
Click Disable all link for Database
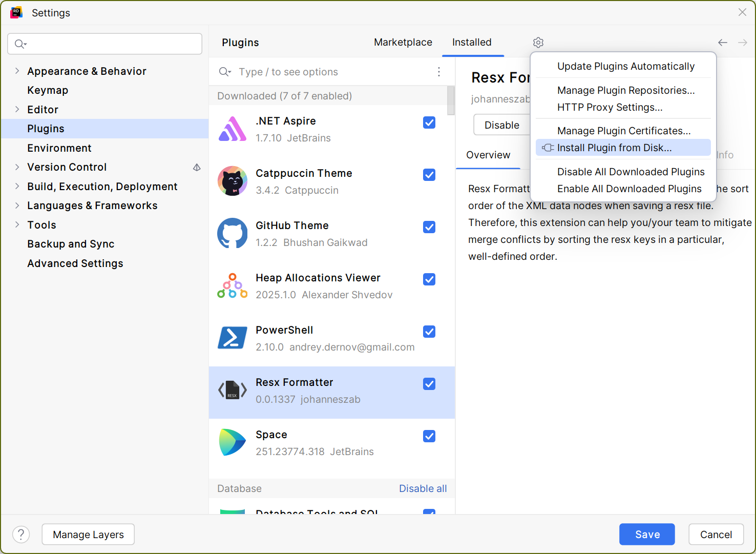(423, 488)
